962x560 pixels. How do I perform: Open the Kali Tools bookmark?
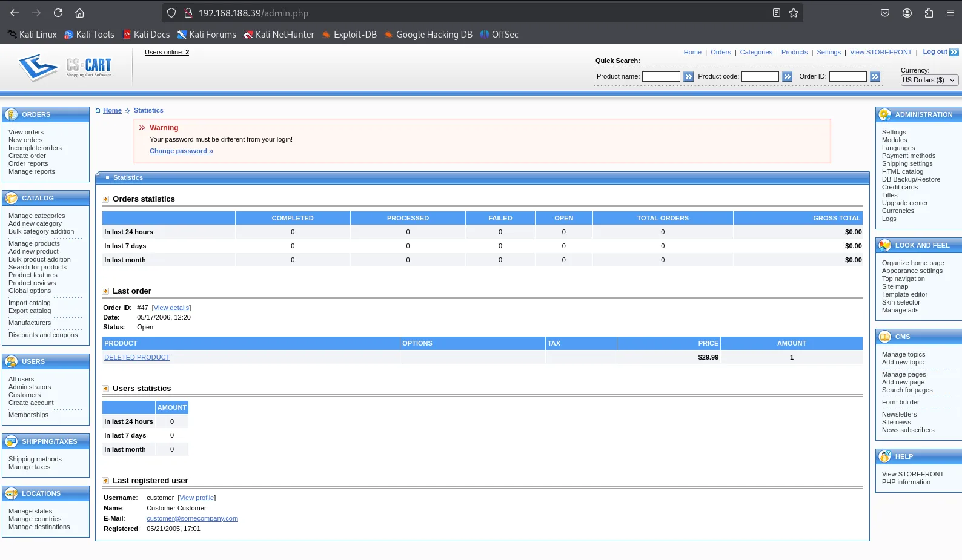point(89,35)
